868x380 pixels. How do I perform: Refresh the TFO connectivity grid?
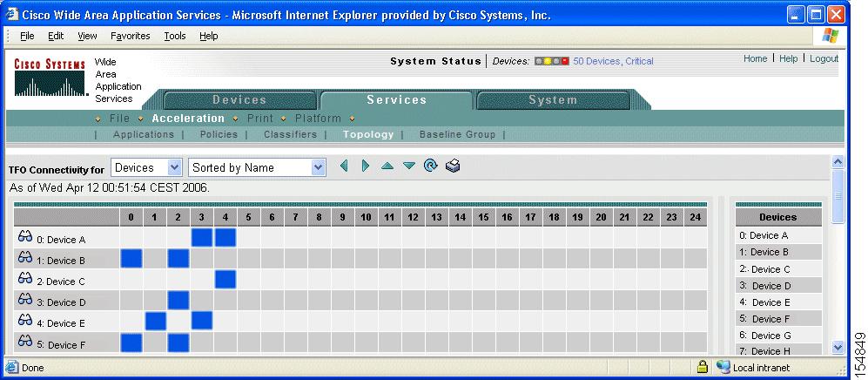(431, 166)
